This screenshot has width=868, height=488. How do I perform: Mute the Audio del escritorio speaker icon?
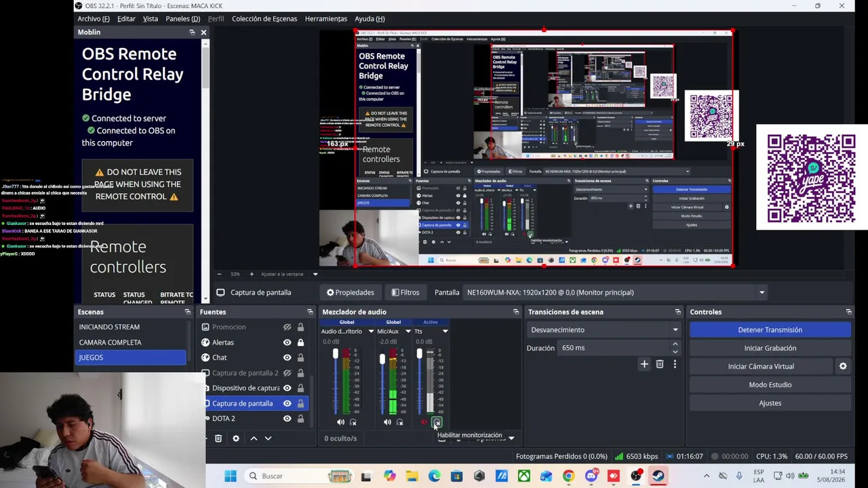pos(340,422)
